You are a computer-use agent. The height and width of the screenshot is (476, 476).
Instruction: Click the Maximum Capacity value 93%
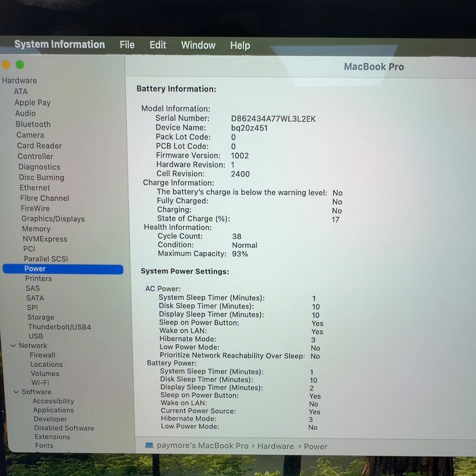240,254
